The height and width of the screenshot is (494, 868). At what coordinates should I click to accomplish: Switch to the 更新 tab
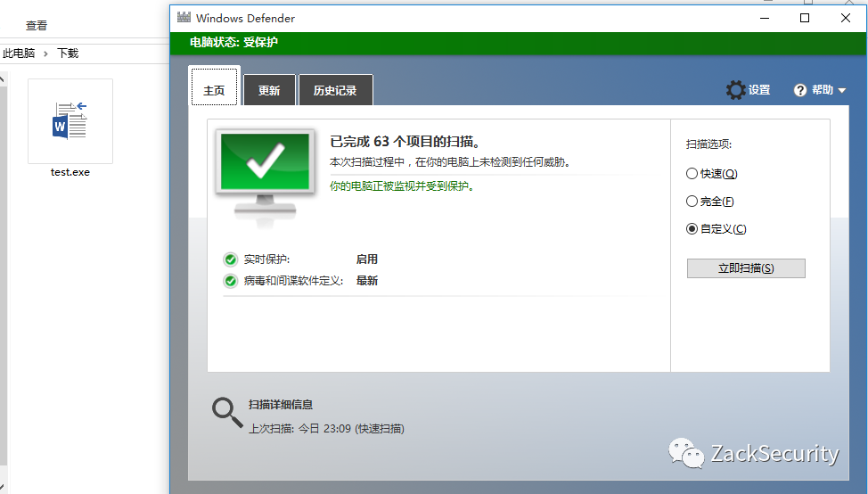269,90
